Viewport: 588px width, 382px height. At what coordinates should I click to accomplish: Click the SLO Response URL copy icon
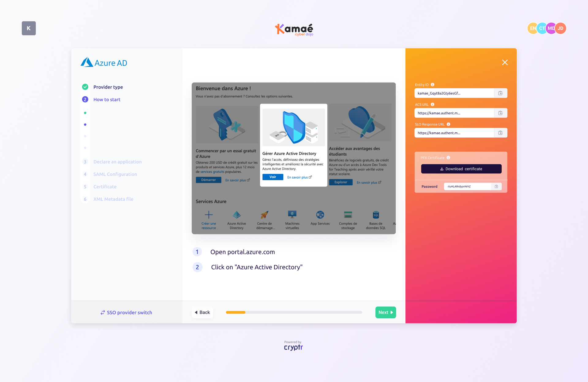(501, 133)
